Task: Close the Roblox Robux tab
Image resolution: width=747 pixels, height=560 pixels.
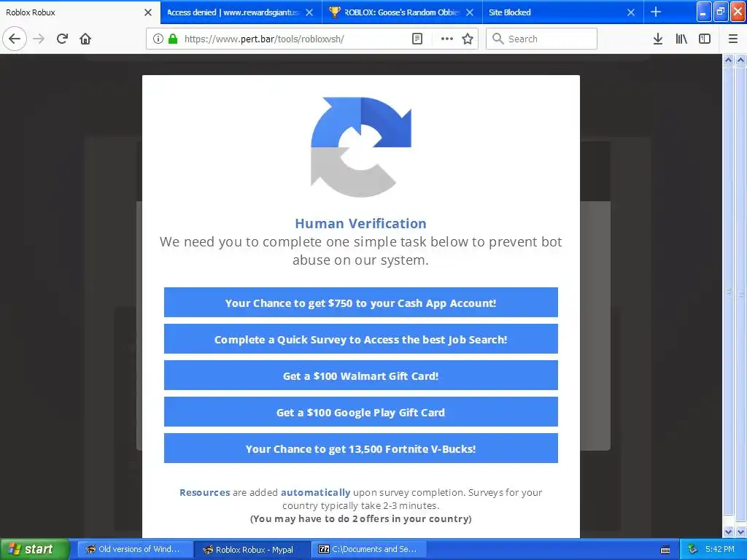Action: (x=148, y=12)
